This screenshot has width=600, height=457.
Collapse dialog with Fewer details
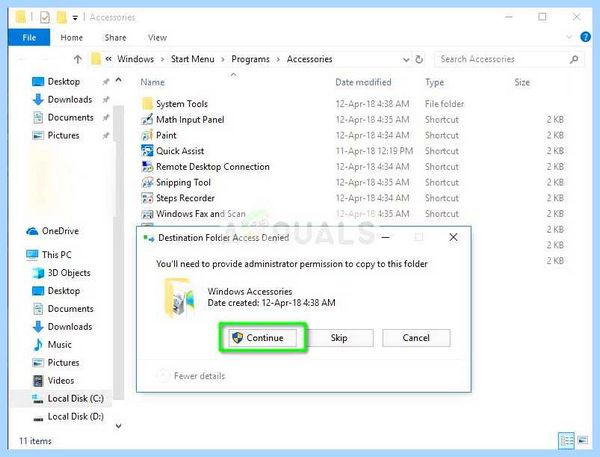pyautogui.click(x=191, y=376)
